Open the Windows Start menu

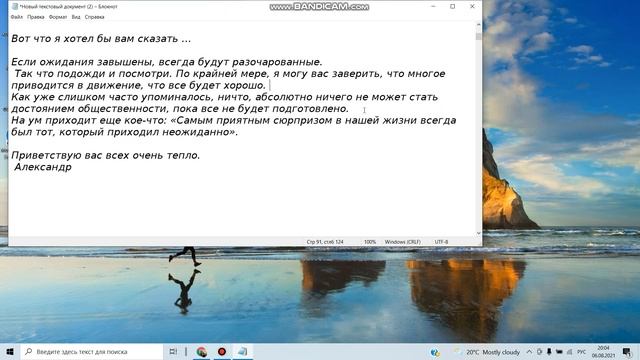(10, 351)
